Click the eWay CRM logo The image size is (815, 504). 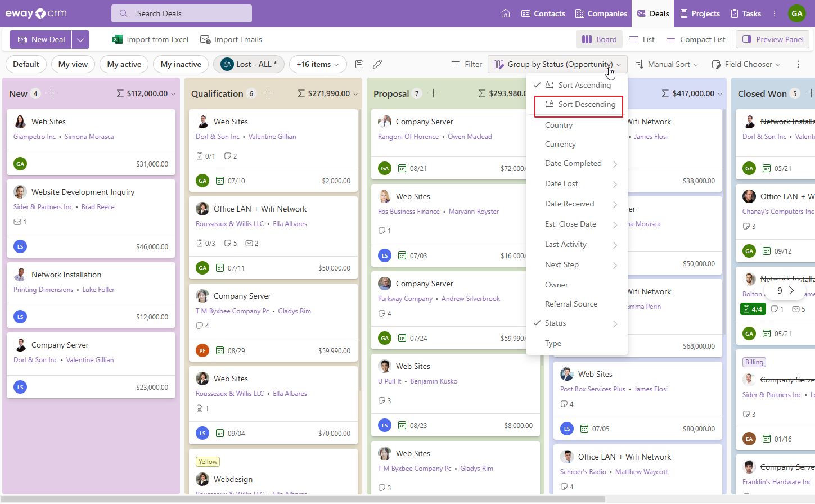[x=36, y=13]
